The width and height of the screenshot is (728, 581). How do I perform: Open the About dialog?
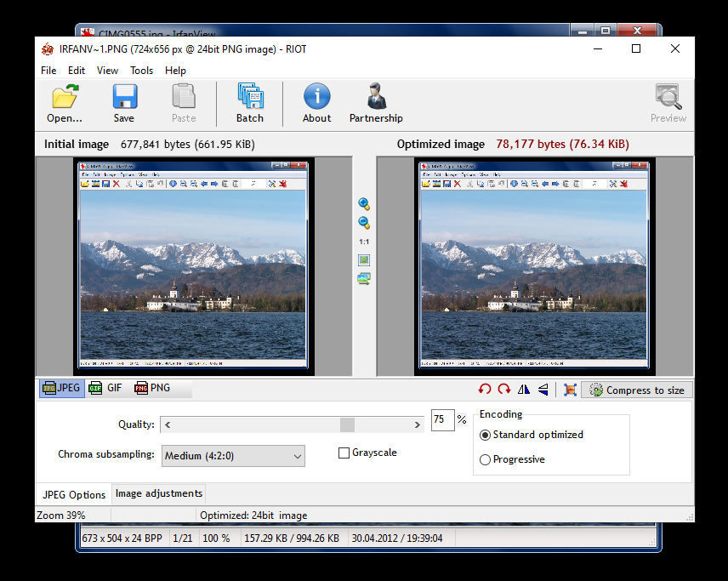[x=317, y=103]
